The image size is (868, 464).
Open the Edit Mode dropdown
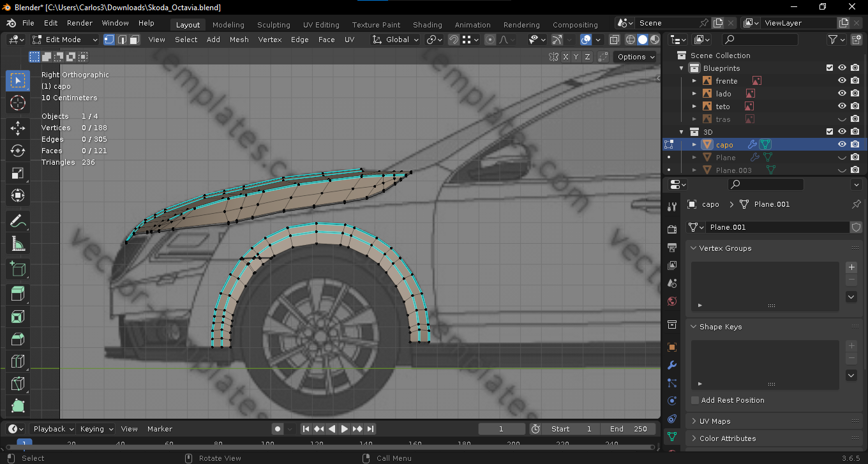coord(66,40)
